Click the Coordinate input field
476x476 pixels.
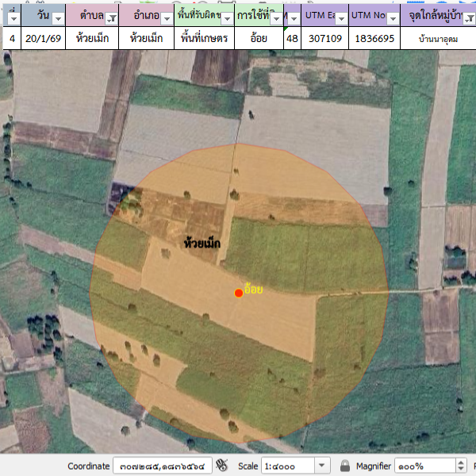coord(162,466)
